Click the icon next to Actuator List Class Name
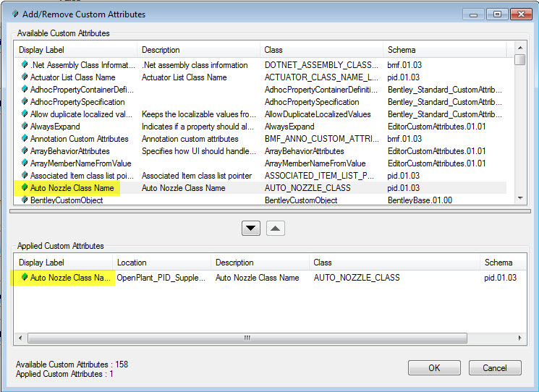This screenshot has width=539, height=392. [x=25, y=77]
